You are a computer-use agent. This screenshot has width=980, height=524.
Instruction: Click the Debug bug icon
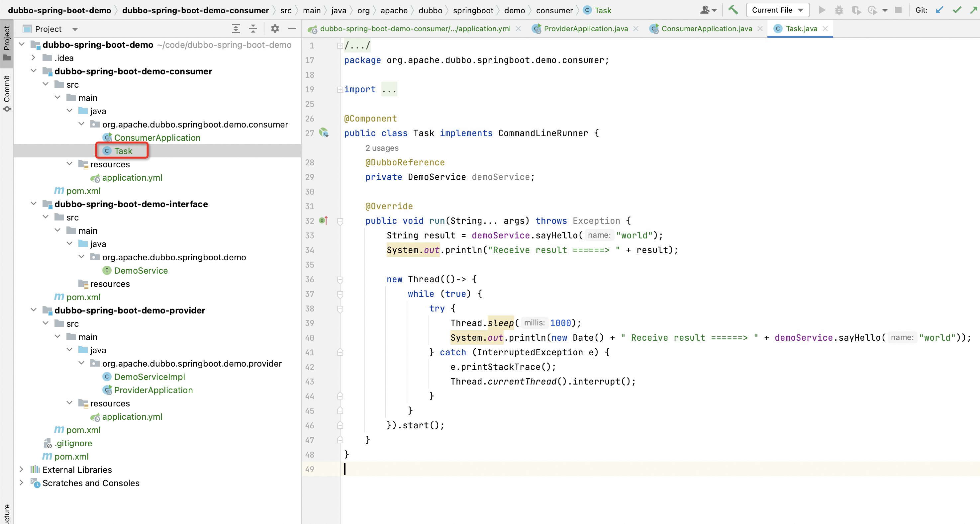coord(839,10)
